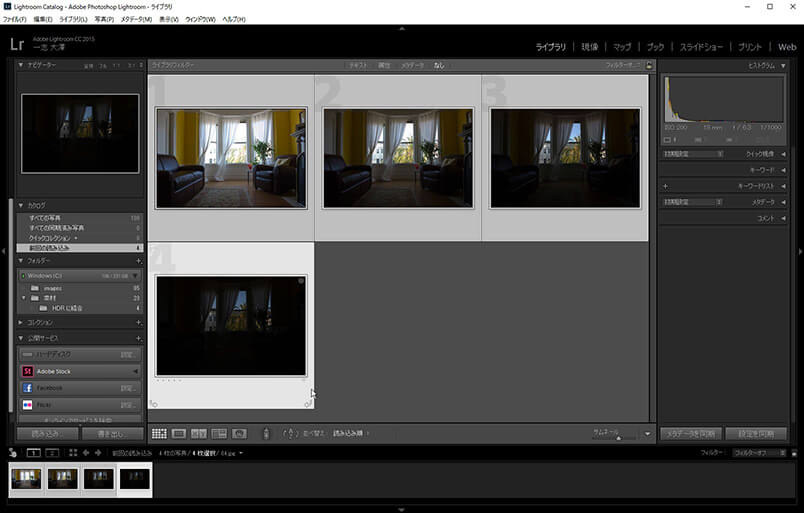804x513 pixels.
Task: Open Metadata preset dropdown
Action: coord(693,202)
